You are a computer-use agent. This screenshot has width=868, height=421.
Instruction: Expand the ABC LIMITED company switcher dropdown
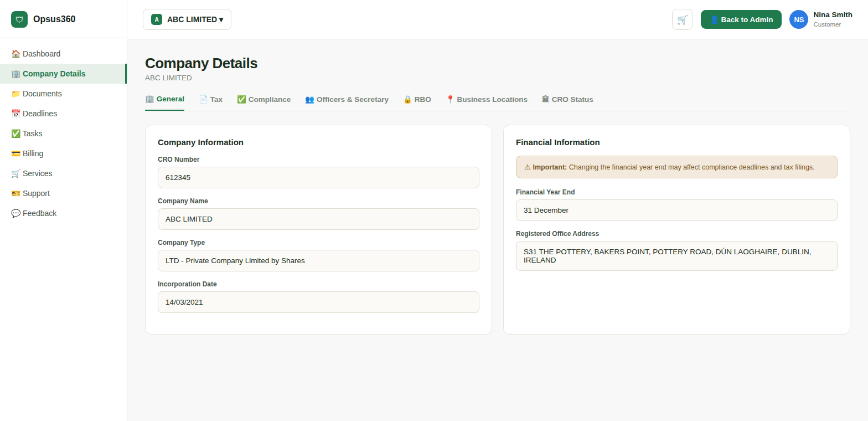point(187,19)
